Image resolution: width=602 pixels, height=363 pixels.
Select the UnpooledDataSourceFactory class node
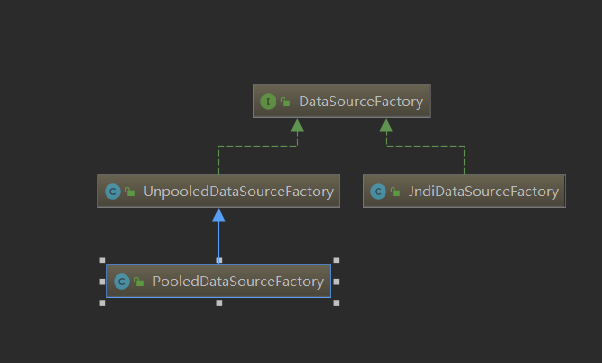[218, 191]
